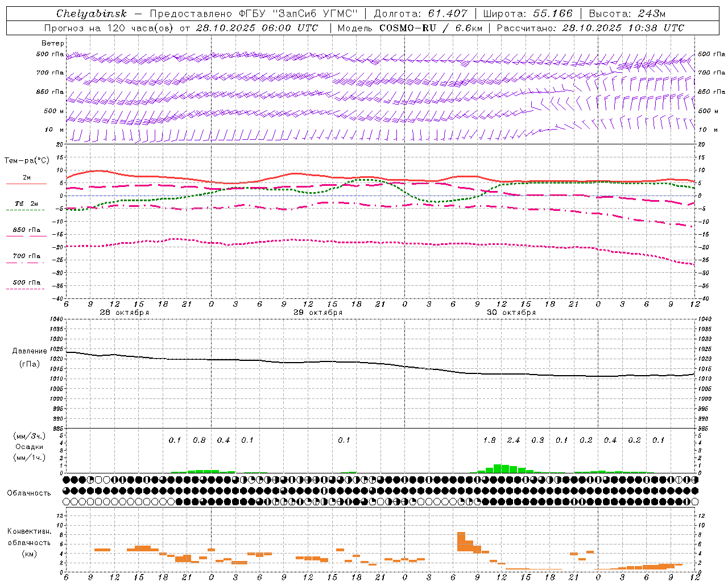Click the Облачность cloud cover label
The width and height of the screenshot is (728, 582).
pos(29,493)
